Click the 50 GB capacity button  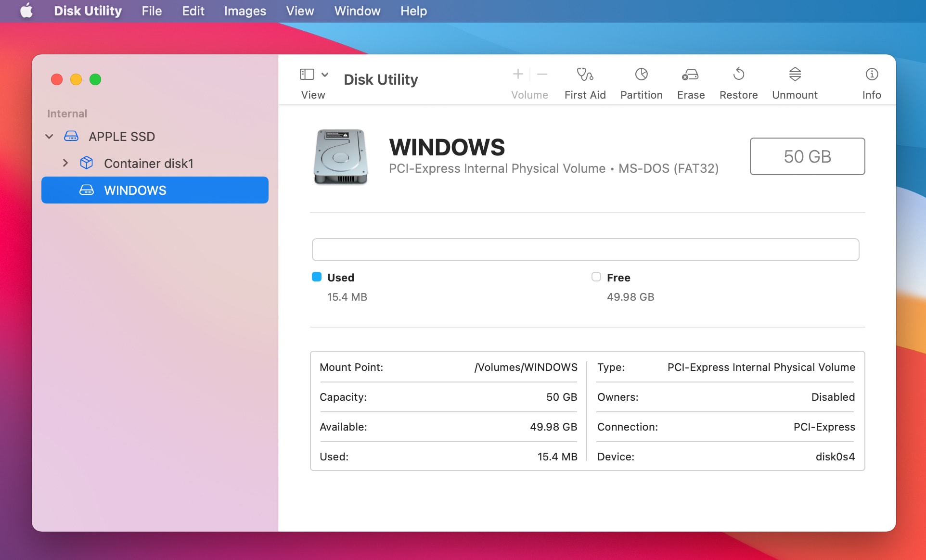(x=807, y=156)
